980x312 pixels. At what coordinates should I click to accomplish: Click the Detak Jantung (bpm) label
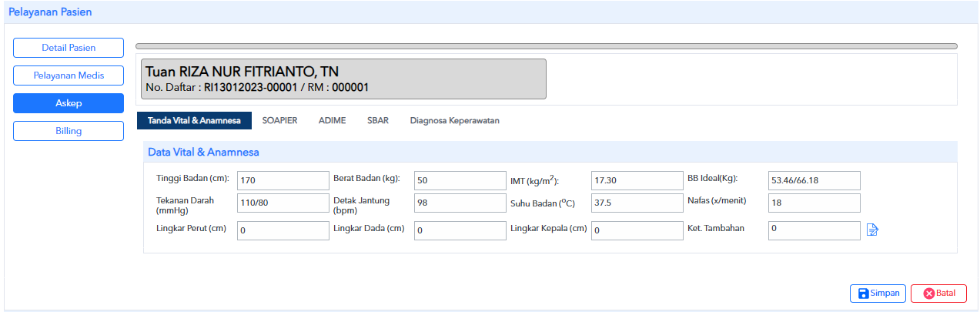pos(361,204)
